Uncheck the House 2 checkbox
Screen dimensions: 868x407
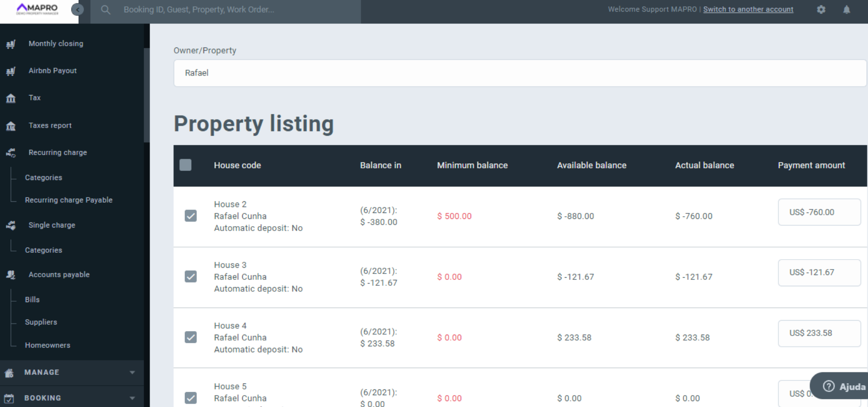[x=191, y=216]
